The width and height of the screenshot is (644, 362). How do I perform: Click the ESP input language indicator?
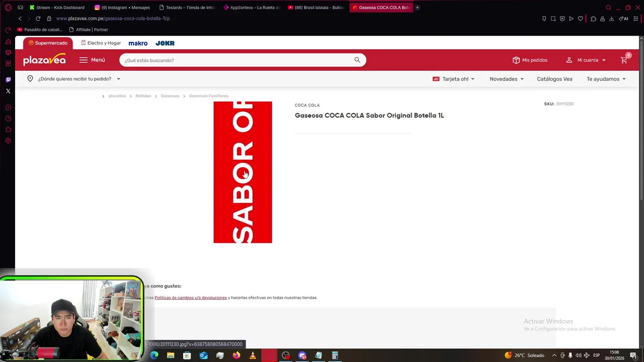(596, 355)
